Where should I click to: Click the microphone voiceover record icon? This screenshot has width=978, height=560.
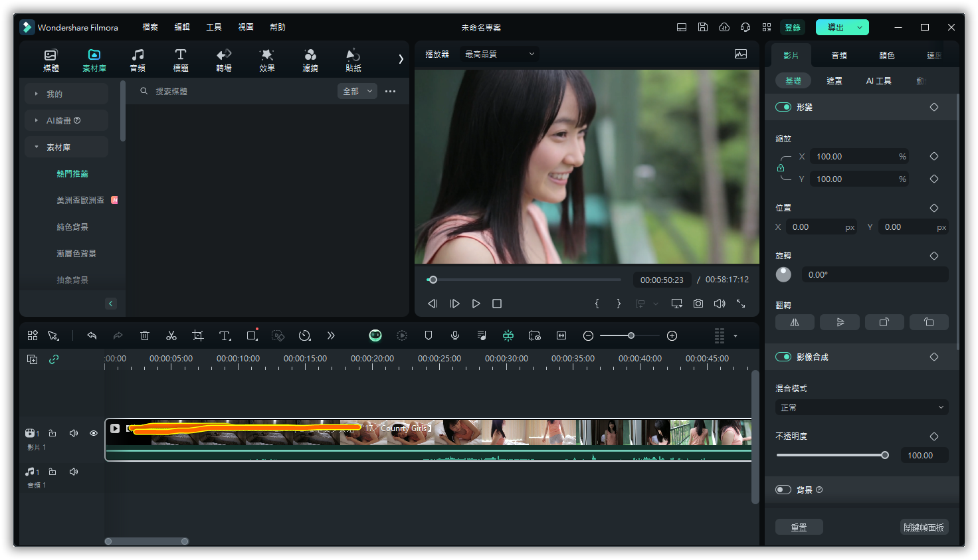(x=455, y=336)
